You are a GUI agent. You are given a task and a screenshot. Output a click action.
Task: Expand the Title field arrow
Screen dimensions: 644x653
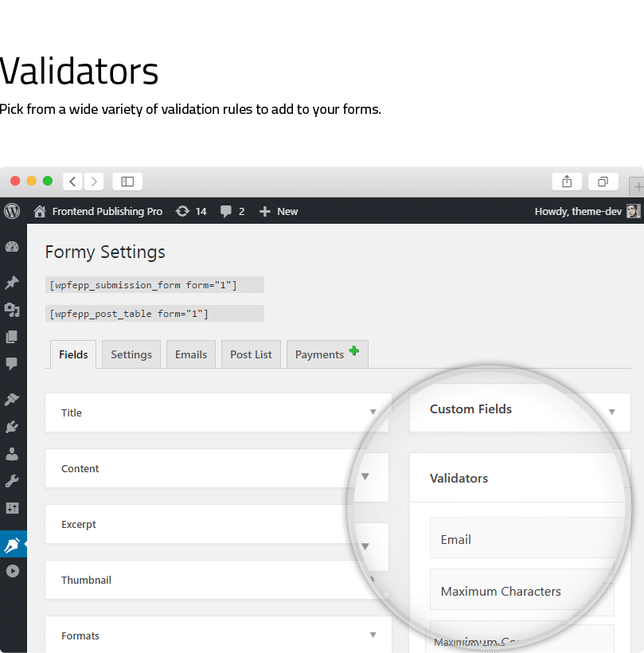373,412
